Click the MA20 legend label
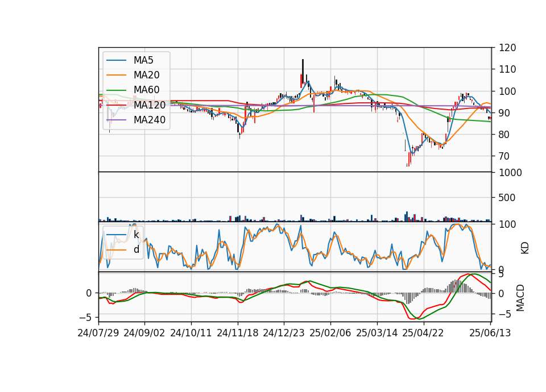This screenshot has width=546, height=392. [x=146, y=75]
